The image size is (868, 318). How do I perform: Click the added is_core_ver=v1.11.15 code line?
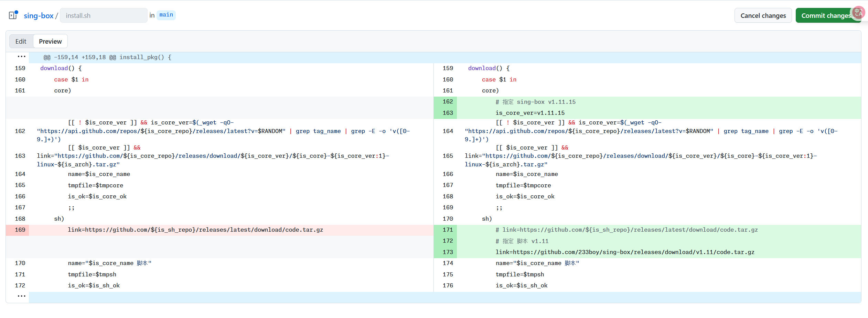pos(530,113)
